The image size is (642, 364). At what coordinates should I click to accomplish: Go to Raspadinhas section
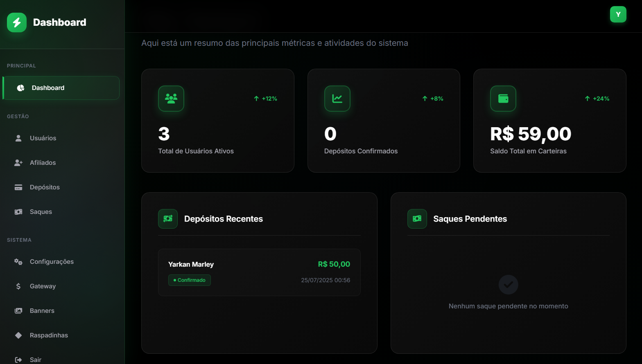49,335
